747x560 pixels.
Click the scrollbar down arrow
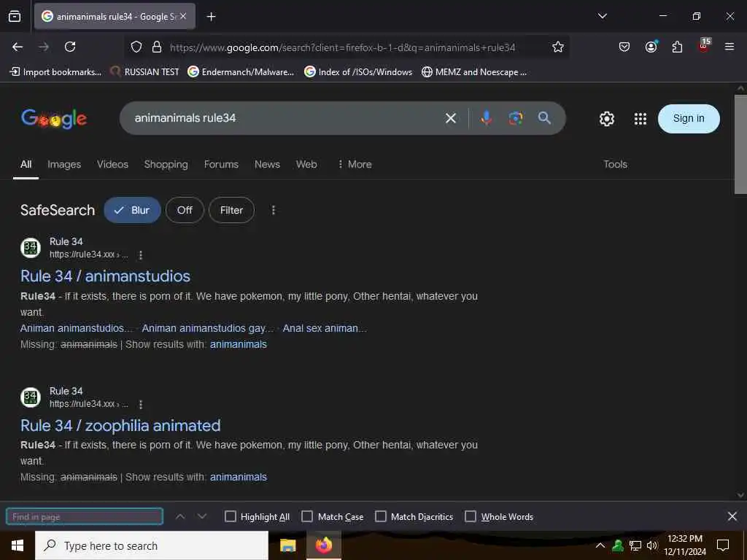pyautogui.click(x=740, y=495)
